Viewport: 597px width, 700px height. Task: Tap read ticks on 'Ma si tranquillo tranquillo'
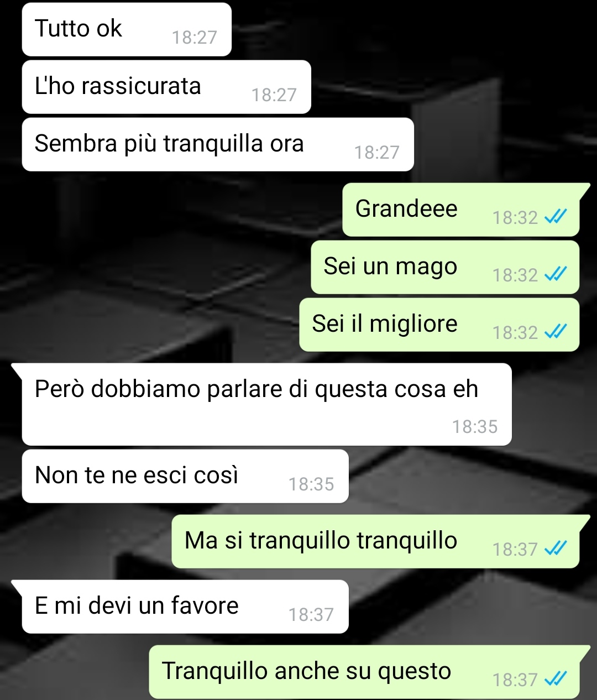(x=556, y=549)
